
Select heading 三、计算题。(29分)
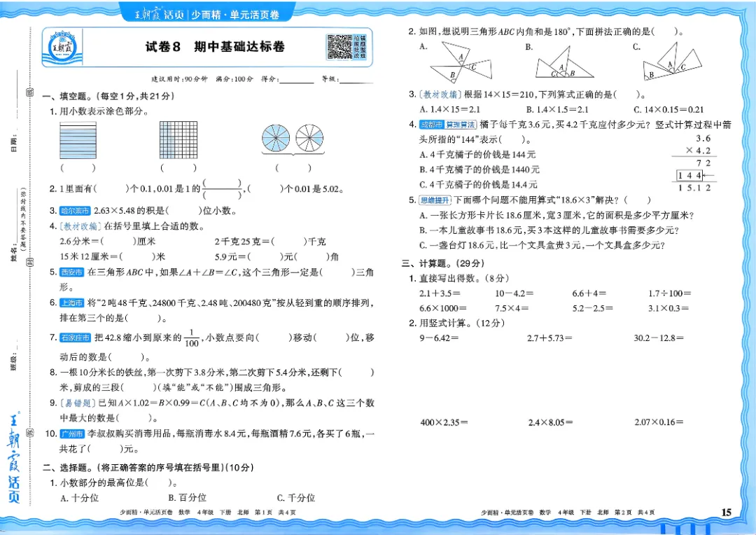click(x=442, y=263)
